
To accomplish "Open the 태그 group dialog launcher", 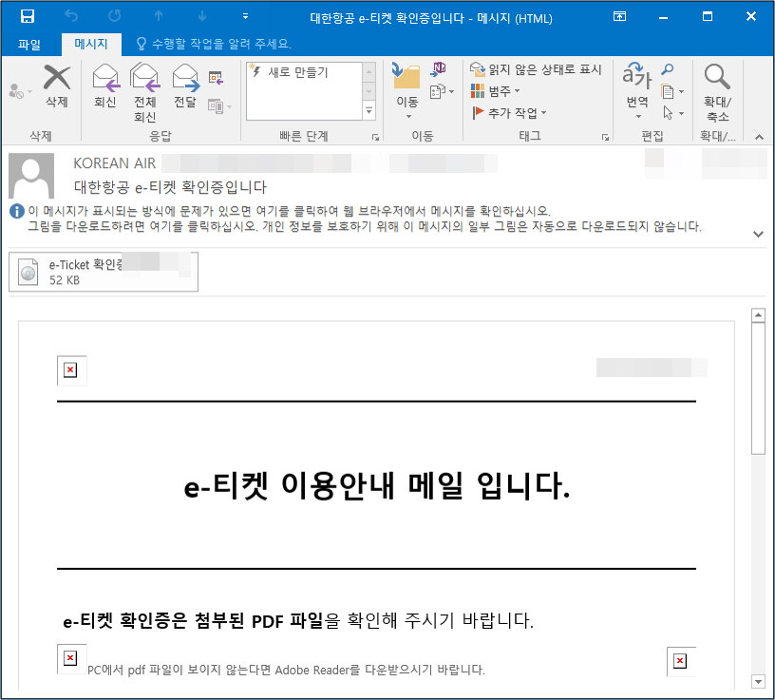I will (605, 138).
